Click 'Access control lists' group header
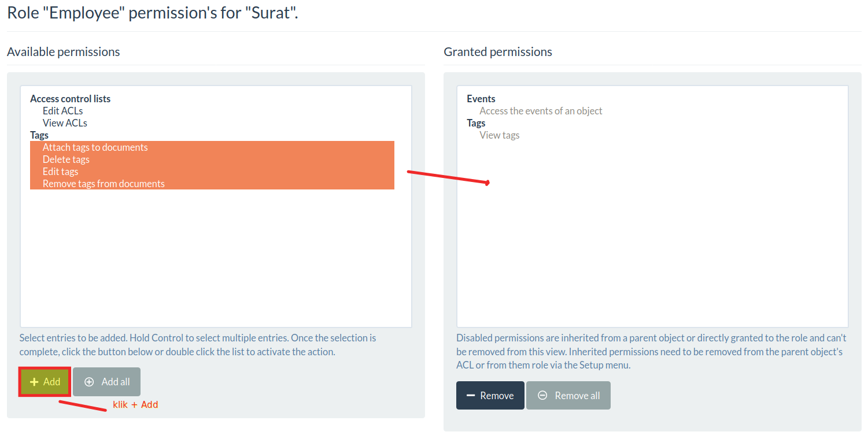Screen dimensions: 868x439 pyautogui.click(x=70, y=99)
